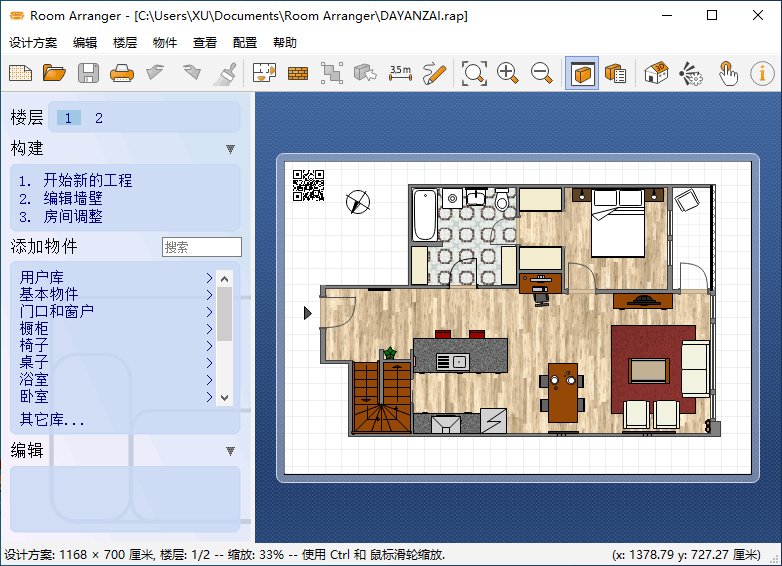Select the paintbrush tool icon
782x566 pixels.
tap(225, 73)
